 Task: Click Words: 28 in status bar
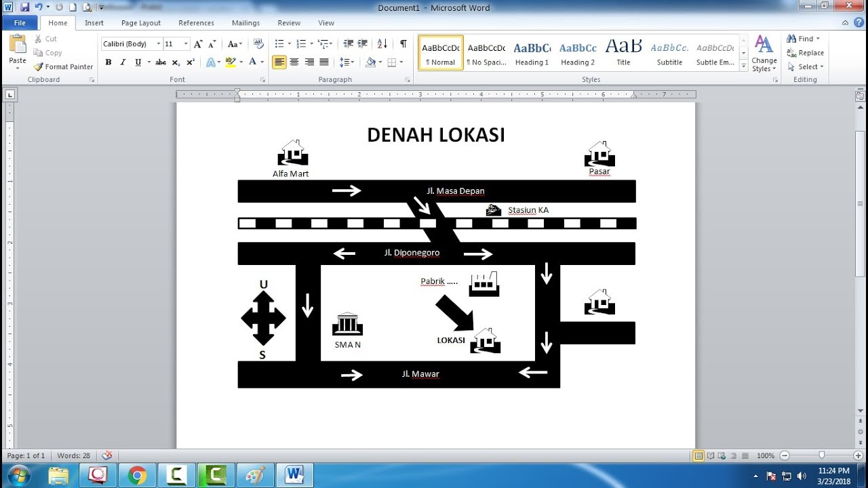(x=74, y=455)
